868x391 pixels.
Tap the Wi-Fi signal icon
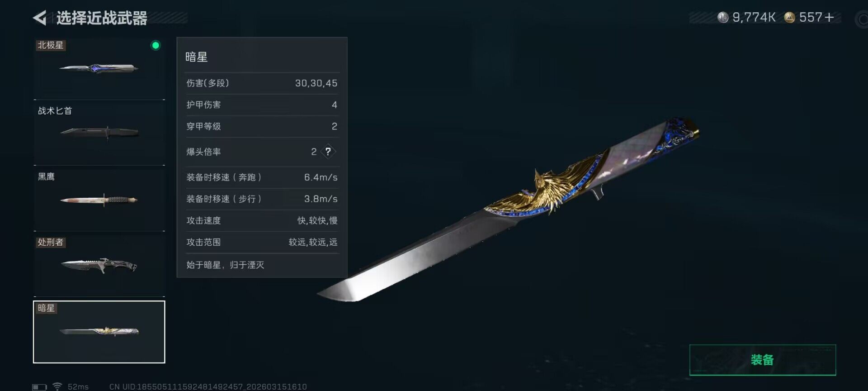pyautogui.click(x=57, y=386)
